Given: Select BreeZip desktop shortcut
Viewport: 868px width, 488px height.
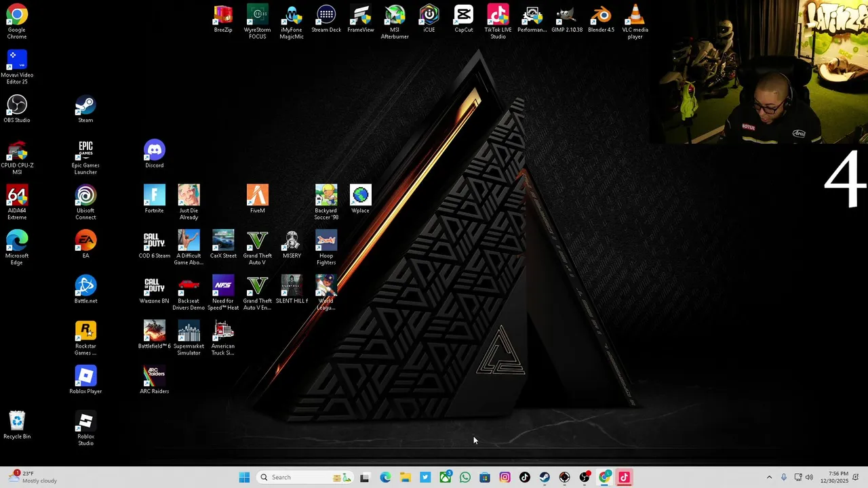Looking at the screenshot, I should click(x=223, y=19).
